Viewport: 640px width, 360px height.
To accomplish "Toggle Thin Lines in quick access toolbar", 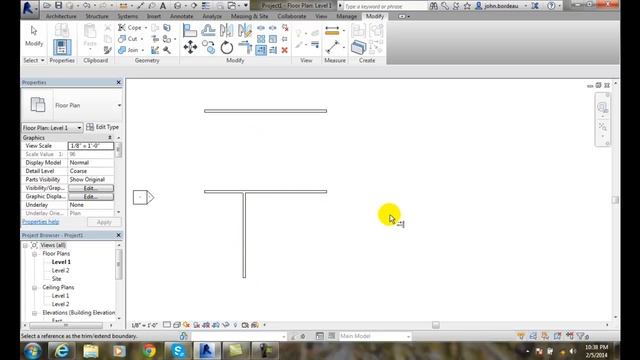I will tap(206, 6).
